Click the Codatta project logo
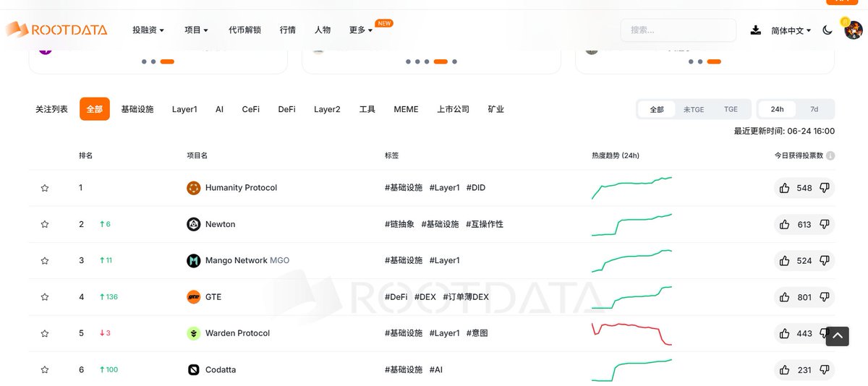868x386 pixels. [x=193, y=369]
